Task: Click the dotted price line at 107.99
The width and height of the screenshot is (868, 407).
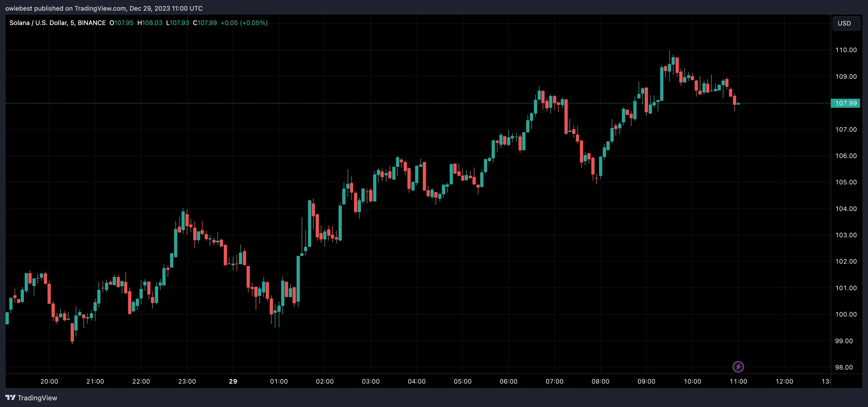Action: pos(404,103)
